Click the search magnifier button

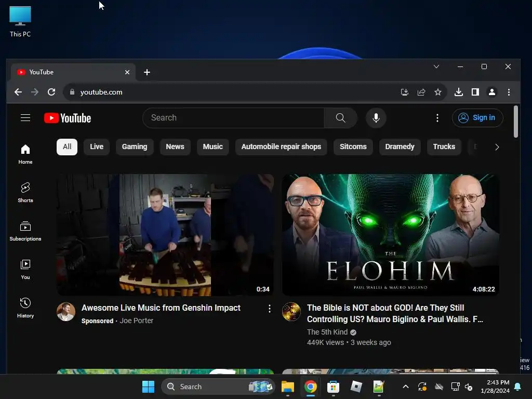click(340, 118)
